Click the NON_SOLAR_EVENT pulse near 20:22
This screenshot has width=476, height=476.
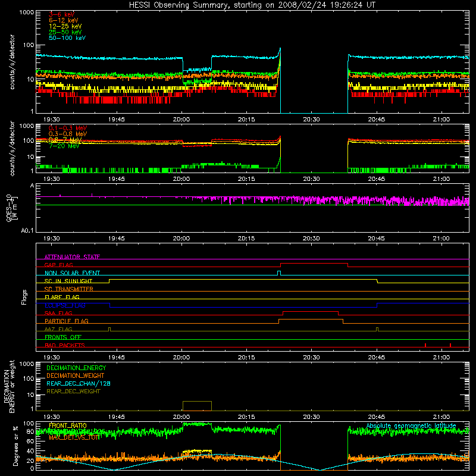[279, 273]
